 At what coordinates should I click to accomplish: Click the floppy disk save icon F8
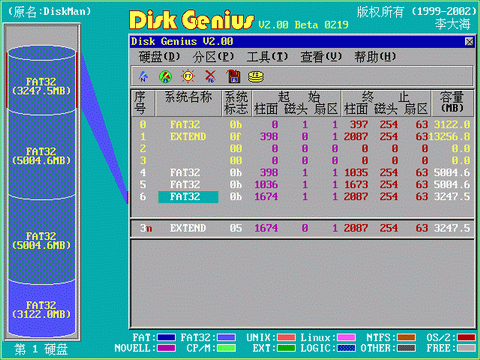pos(233,77)
